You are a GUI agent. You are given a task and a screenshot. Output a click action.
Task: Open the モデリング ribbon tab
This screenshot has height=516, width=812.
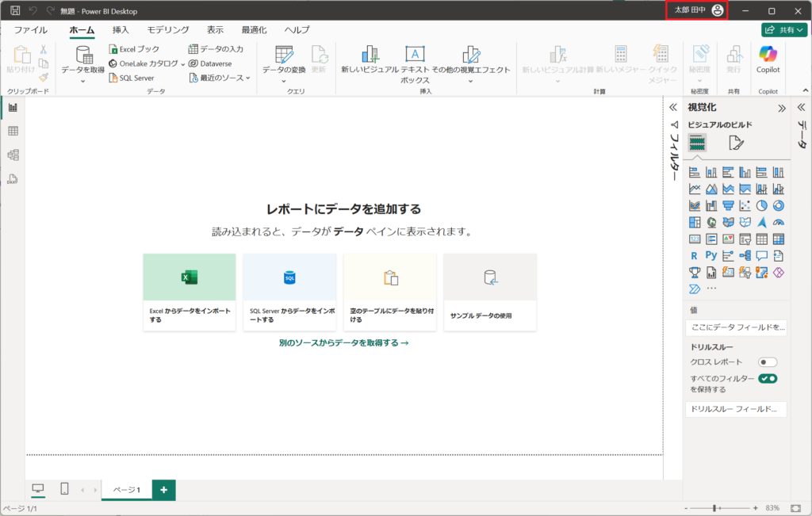[168, 30]
